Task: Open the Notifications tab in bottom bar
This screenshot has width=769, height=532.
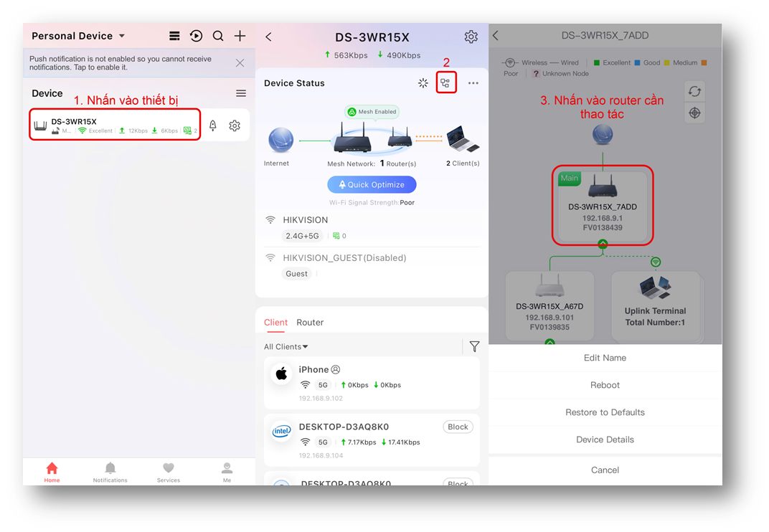Action: (110, 471)
